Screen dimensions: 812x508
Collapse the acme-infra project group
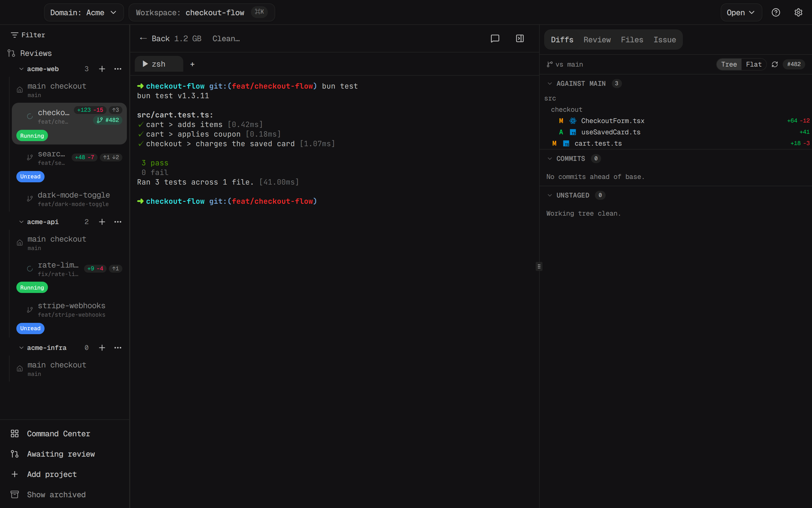pyautogui.click(x=21, y=348)
